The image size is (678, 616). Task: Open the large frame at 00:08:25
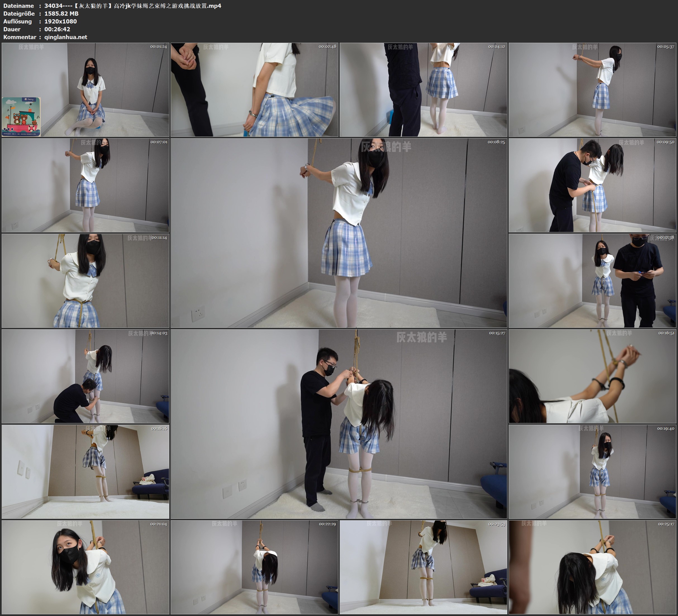[x=339, y=233]
